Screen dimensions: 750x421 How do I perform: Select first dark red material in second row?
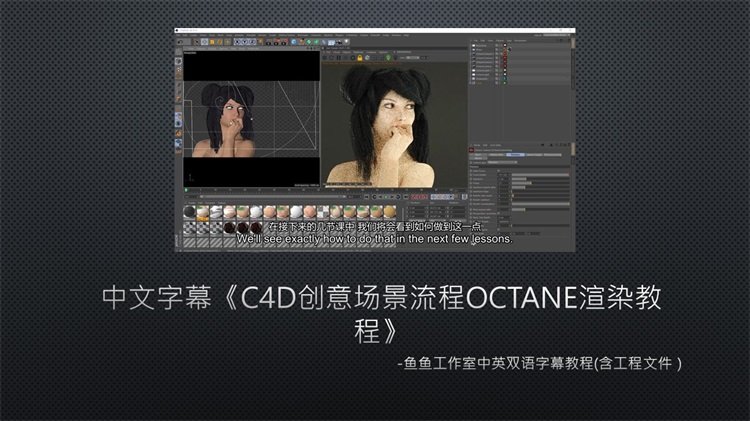click(x=230, y=228)
